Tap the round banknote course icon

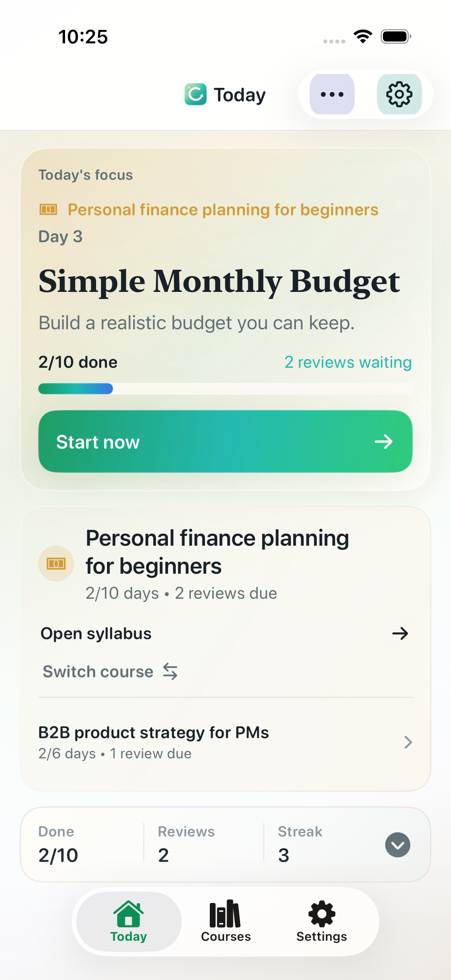[x=56, y=563]
